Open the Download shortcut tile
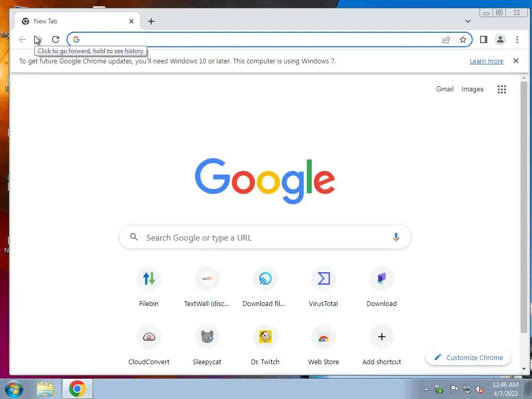The image size is (532, 399). click(x=382, y=287)
